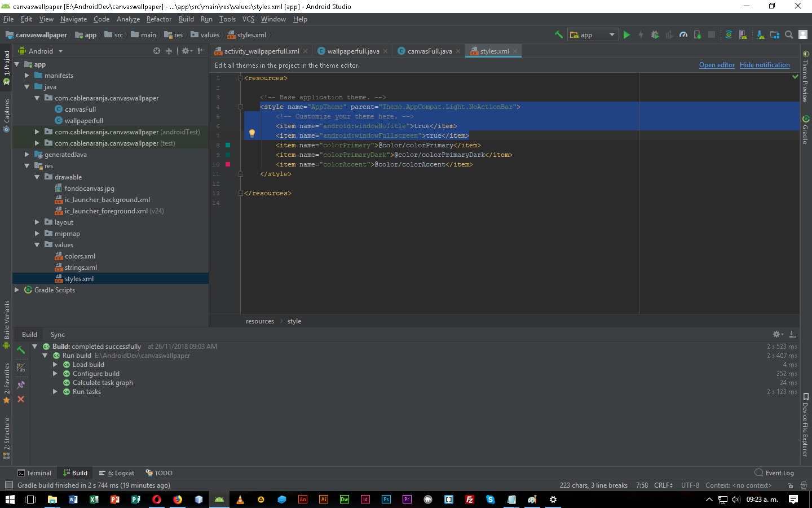Screen dimensions: 812x508
Task: Click Collapse All icon in Project pane
Action: pos(169,51)
